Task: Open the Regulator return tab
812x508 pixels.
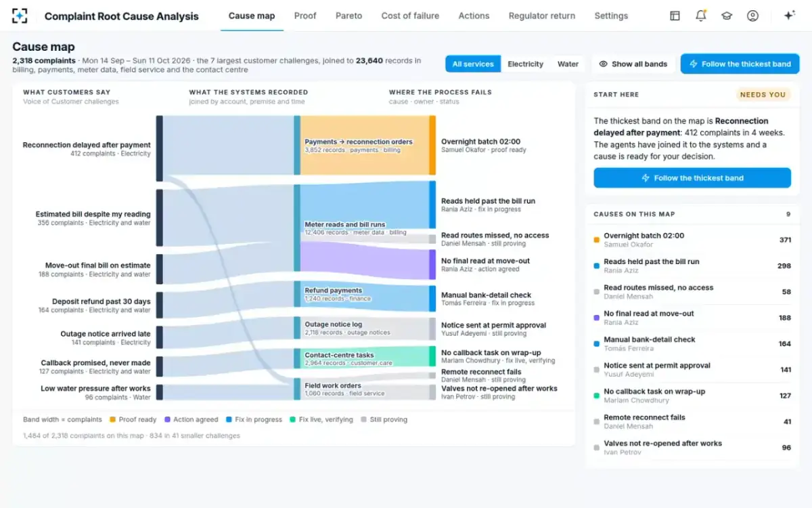Action: [542, 16]
